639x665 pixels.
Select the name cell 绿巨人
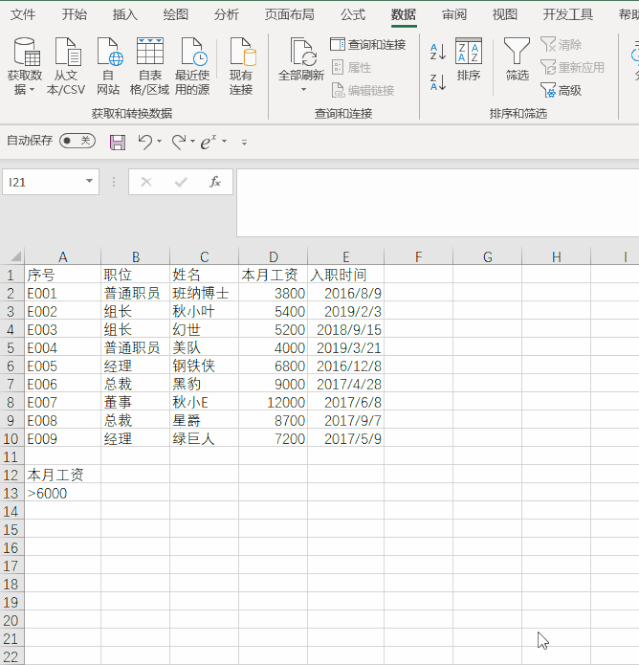pos(204,439)
